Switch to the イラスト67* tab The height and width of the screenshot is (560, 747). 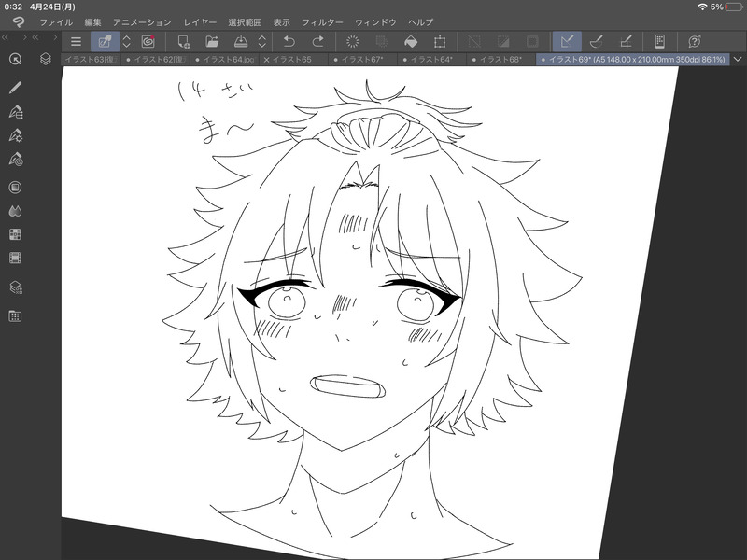coord(362,60)
